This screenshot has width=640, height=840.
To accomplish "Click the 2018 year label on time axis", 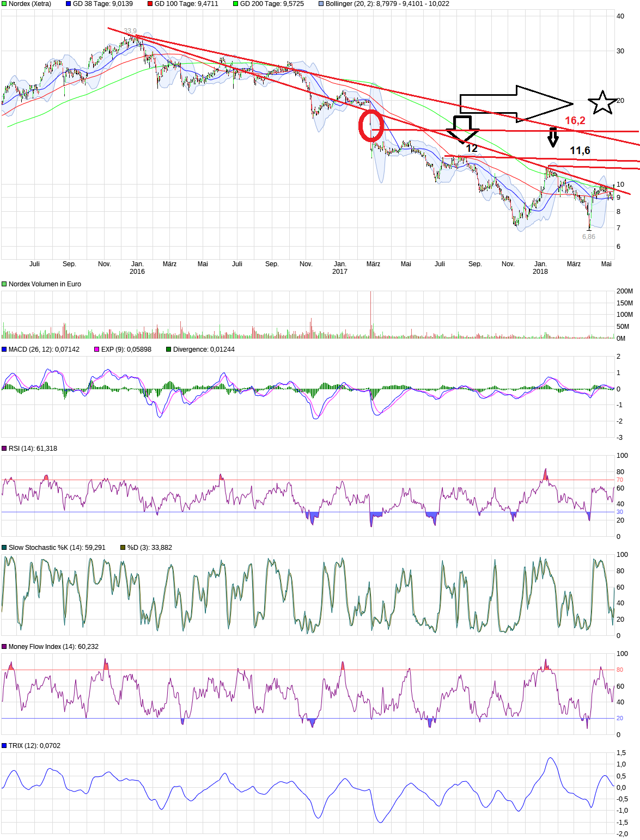I will (540, 272).
